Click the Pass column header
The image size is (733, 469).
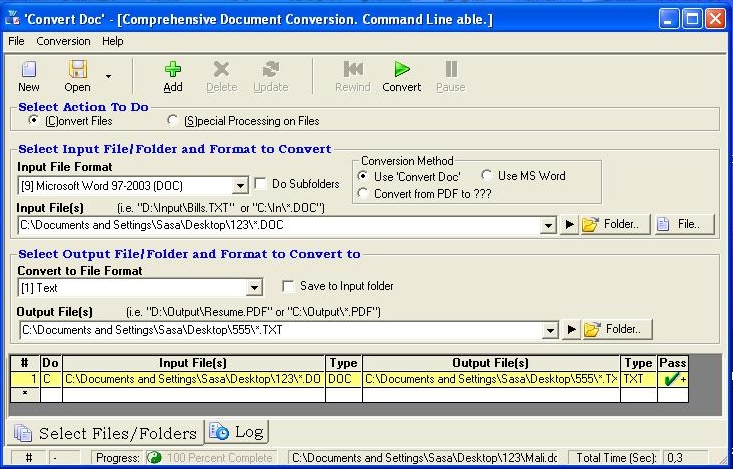point(673,363)
